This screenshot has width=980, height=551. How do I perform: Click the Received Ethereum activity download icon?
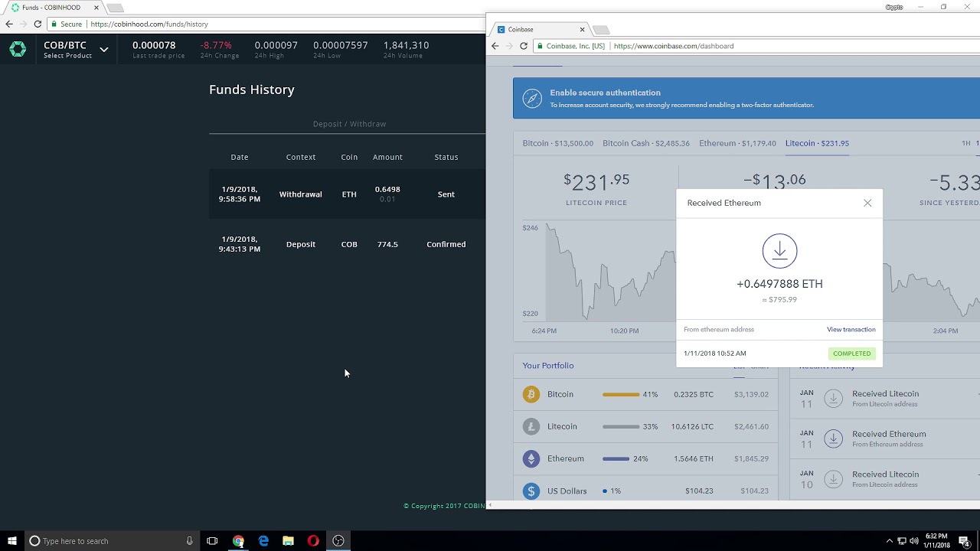click(x=833, y=439)
